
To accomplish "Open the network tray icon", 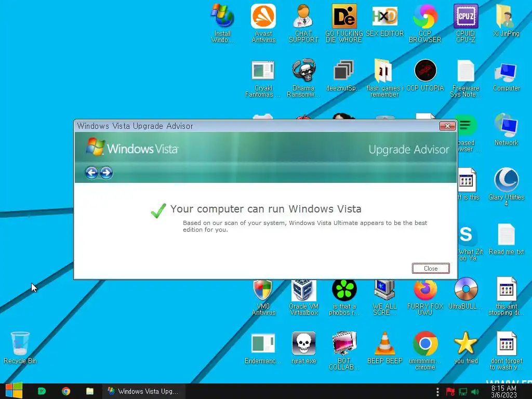I will pyautogui.click(x=463, y=392).
